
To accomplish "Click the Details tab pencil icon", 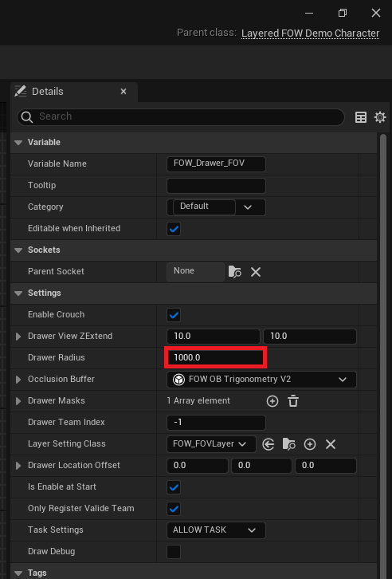I will [20, 91].
